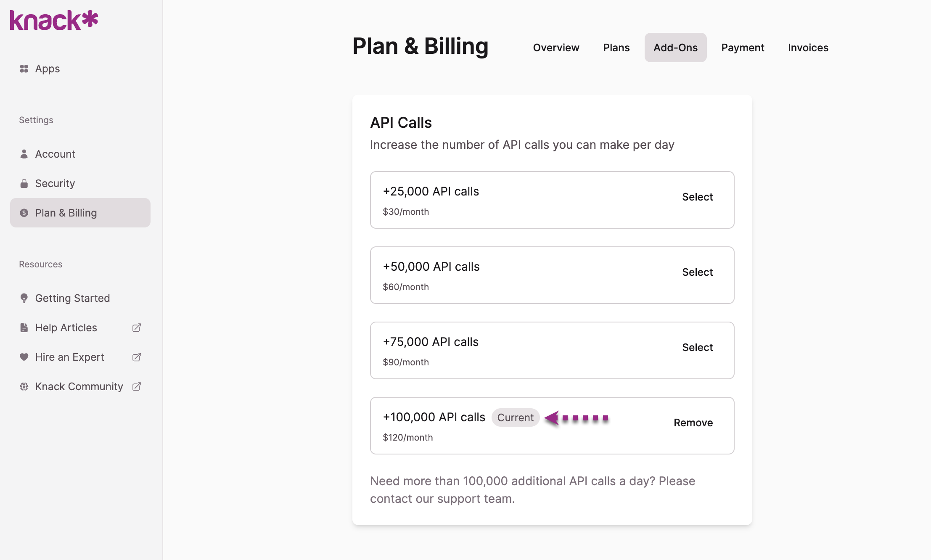The image size is (931, 560).
Task: Go to the Payment tab
Action: point(743,48)
